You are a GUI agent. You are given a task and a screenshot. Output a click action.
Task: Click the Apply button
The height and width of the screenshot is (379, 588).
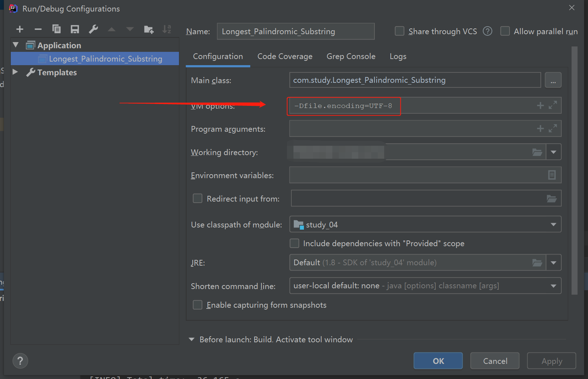point(552,361)
